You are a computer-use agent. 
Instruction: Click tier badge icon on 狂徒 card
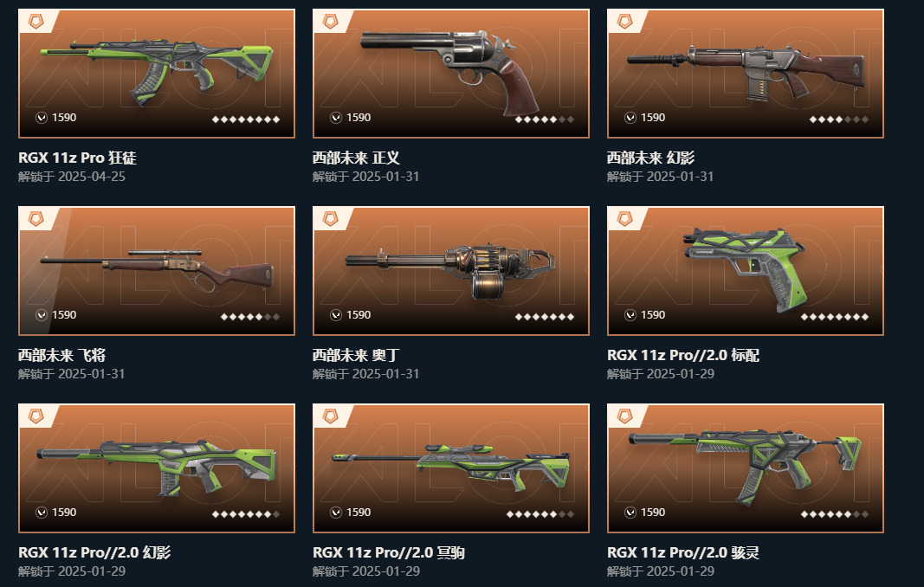[36, 22]
